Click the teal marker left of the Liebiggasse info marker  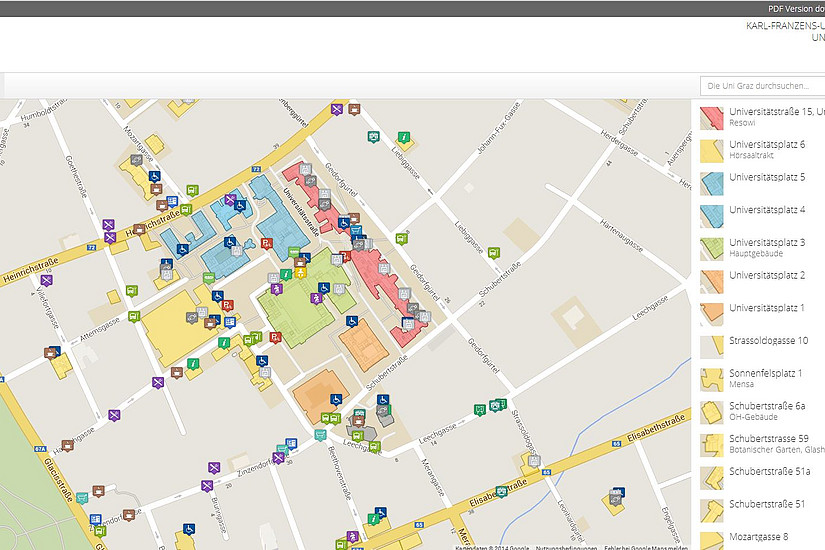(374, 137)
